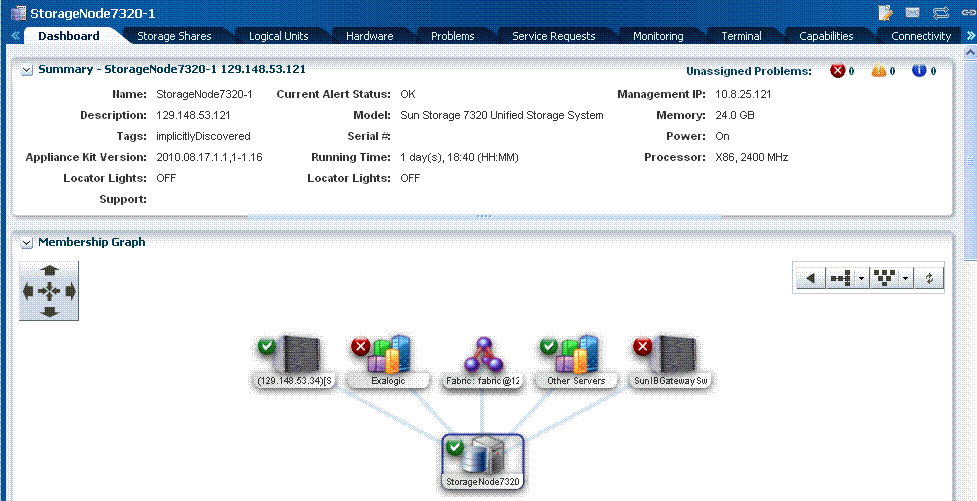Open the Logical Units tab
The image size is (977, 501).
coord(279,36)
